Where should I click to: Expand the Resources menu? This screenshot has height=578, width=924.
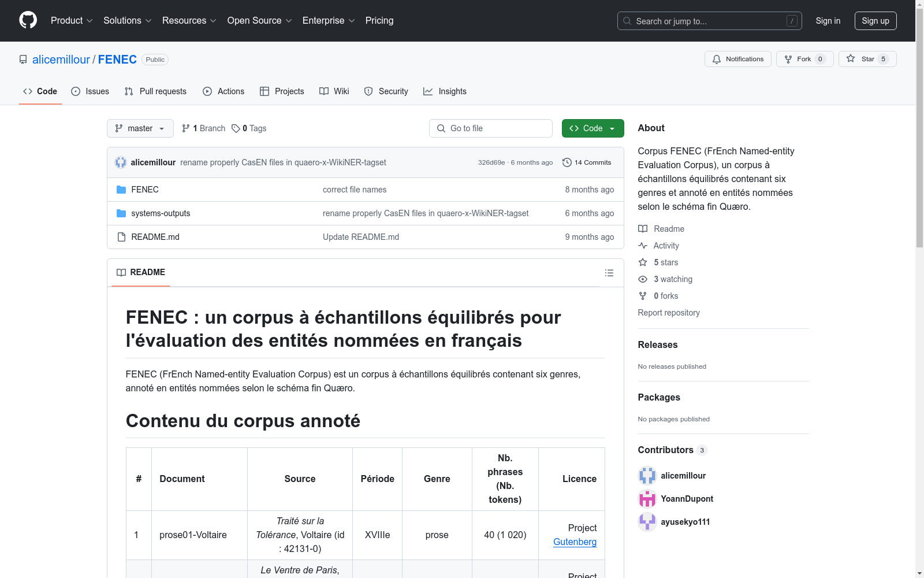(x=189, y=21)
